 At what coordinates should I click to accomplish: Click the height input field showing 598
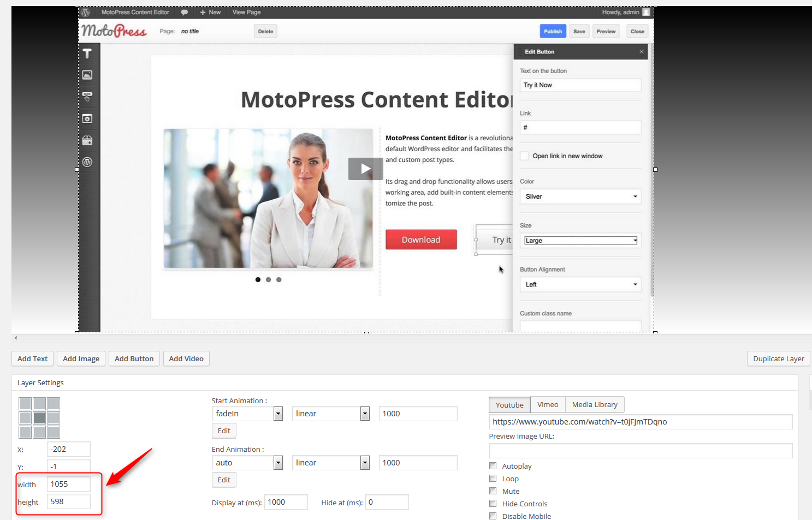tap(69, 501)
